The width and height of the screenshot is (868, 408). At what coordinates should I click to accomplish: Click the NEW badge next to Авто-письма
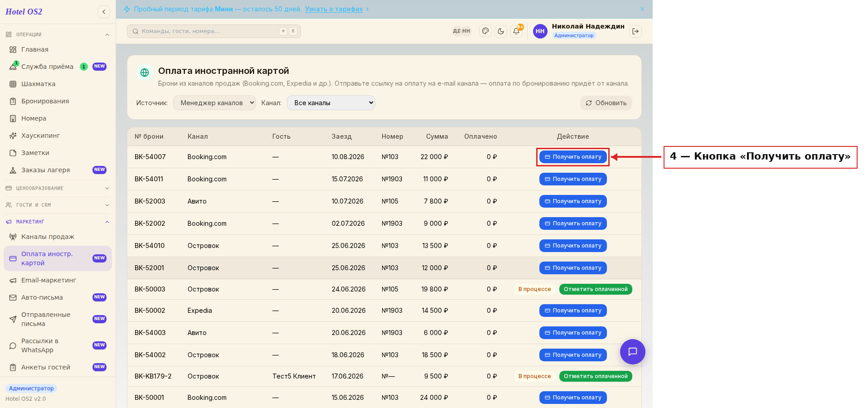pyautogui.click(x=99, y=297)
